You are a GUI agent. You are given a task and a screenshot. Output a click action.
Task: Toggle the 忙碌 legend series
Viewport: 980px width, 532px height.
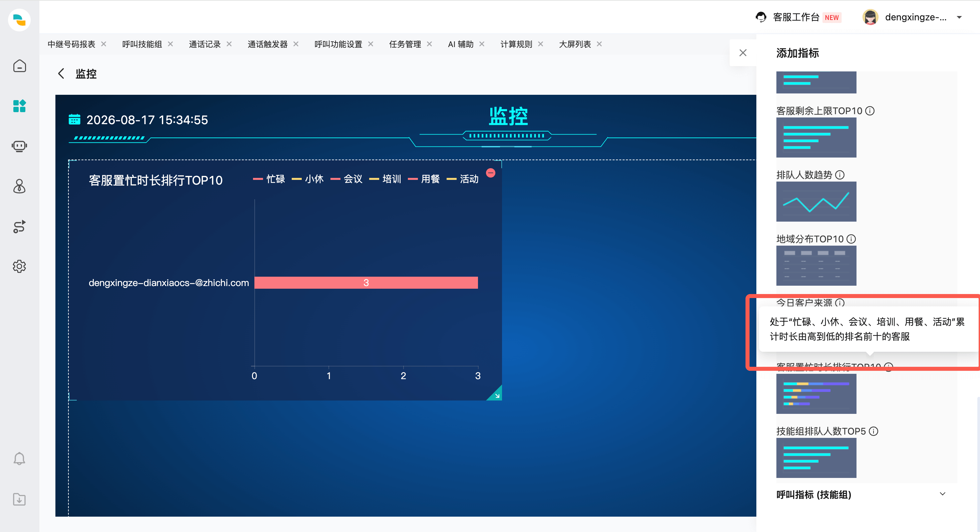(269, 179)
